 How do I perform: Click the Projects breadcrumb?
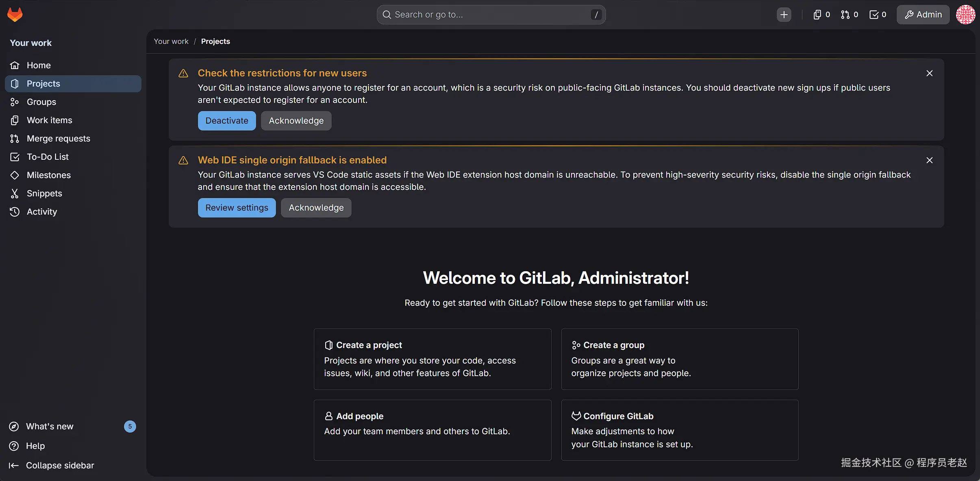point(215,41)
